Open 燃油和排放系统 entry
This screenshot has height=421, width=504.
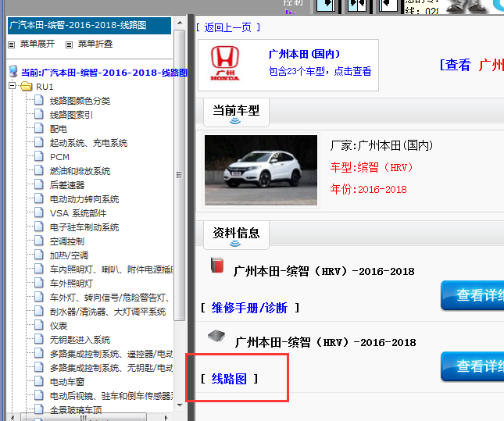80,171
